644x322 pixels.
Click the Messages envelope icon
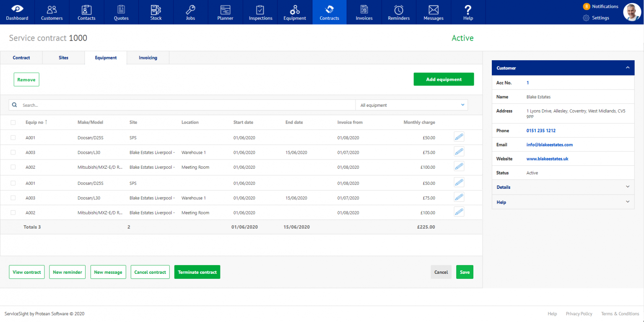(433, 12)
